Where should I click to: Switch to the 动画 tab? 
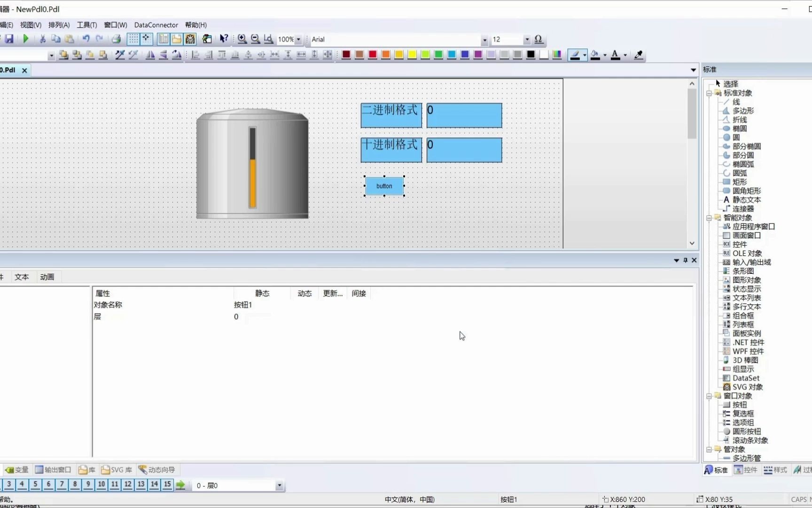coord(47,277)
